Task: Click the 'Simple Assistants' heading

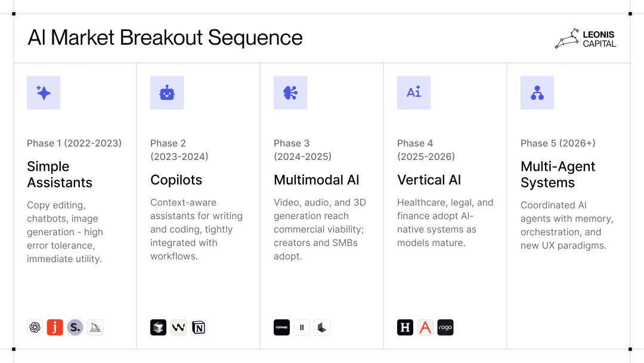Action: coord(60,174)
